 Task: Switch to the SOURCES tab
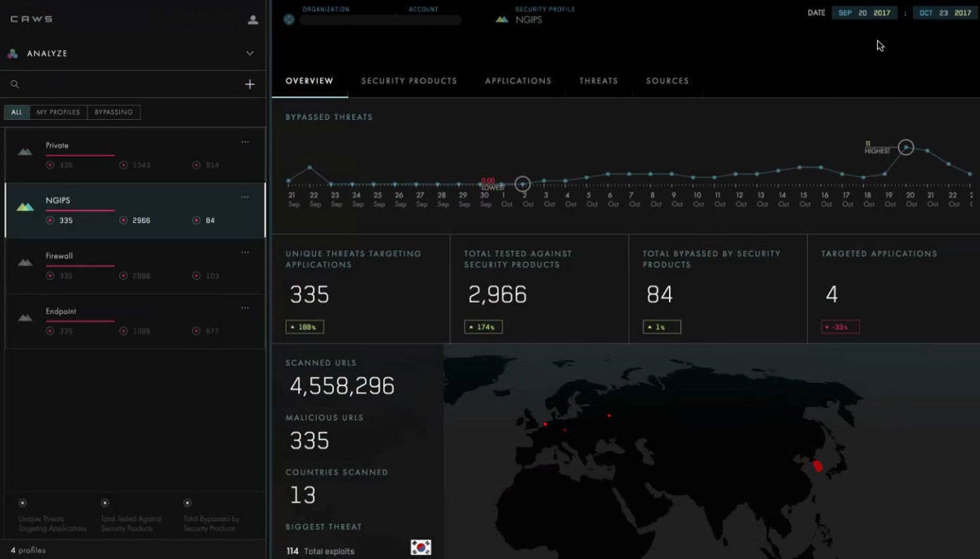667,81
